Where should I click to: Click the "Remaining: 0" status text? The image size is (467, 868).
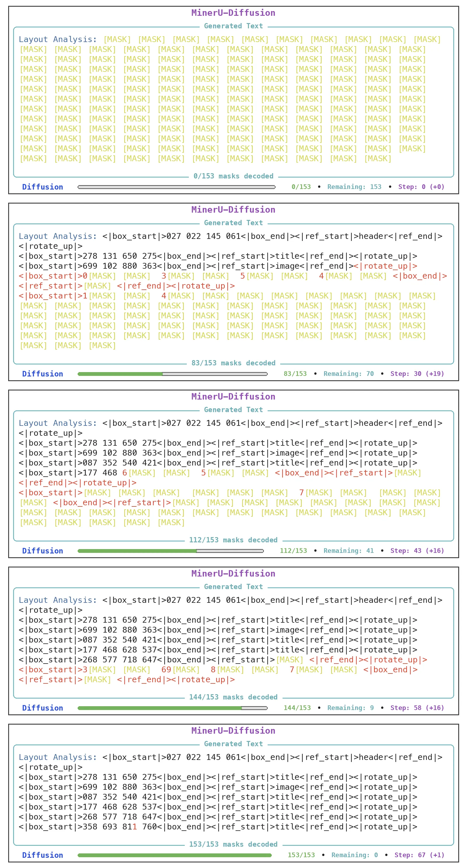pos(355,855)
